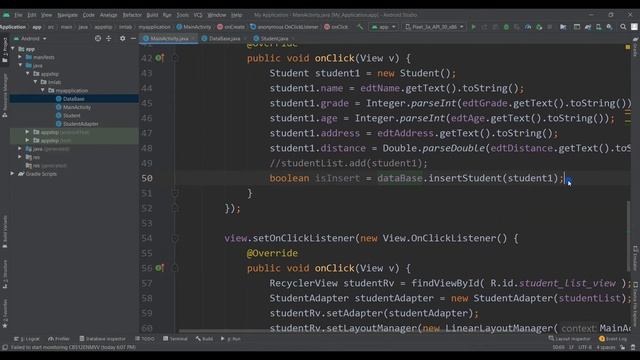The image size is (640, 360).
Task: Select DataBase class in project tree
Action: [73, 99]
